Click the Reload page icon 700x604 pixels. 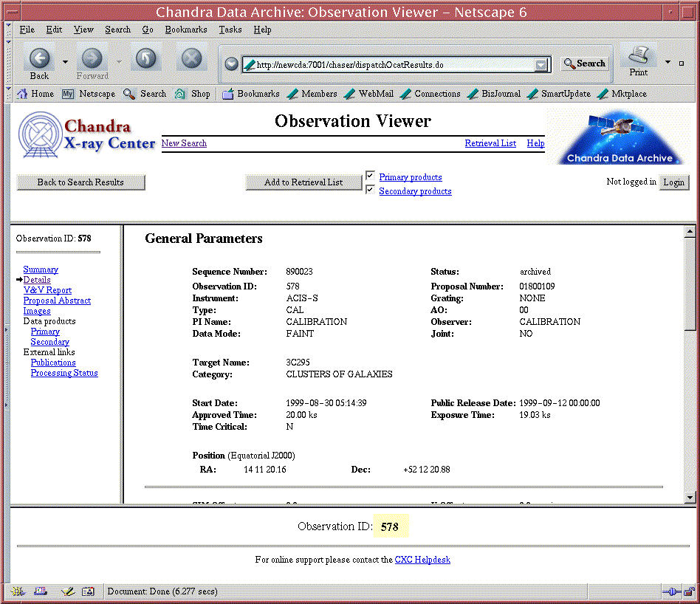tap(146, 58)
